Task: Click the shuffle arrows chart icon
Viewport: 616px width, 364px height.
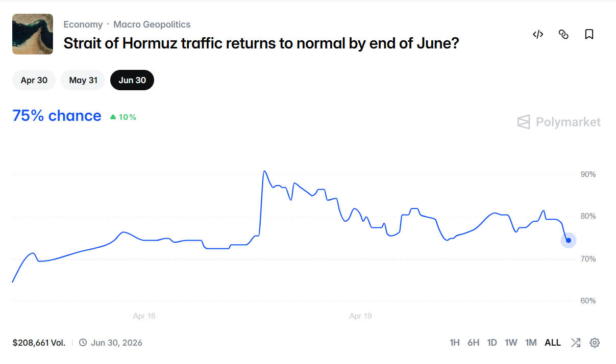Action: pos(576,343)
